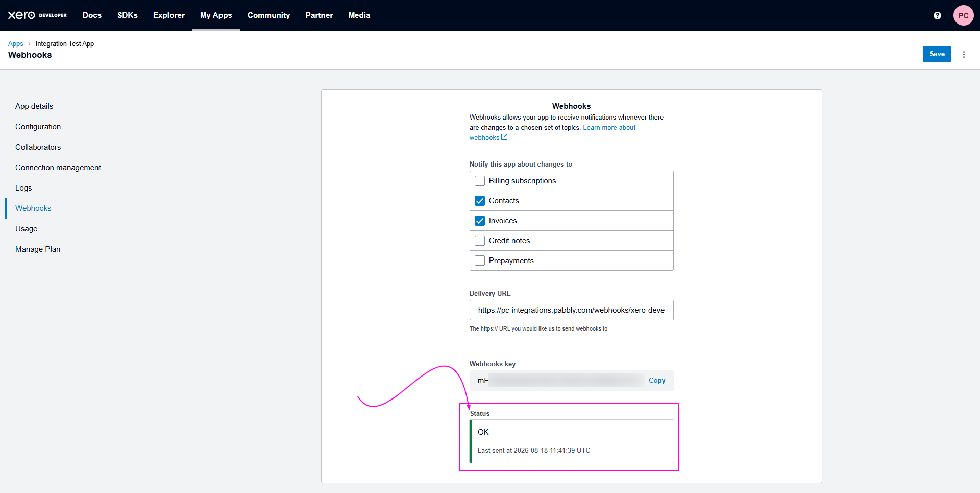
Task: Click into the Delivery URL field
Action: [571, 310]
